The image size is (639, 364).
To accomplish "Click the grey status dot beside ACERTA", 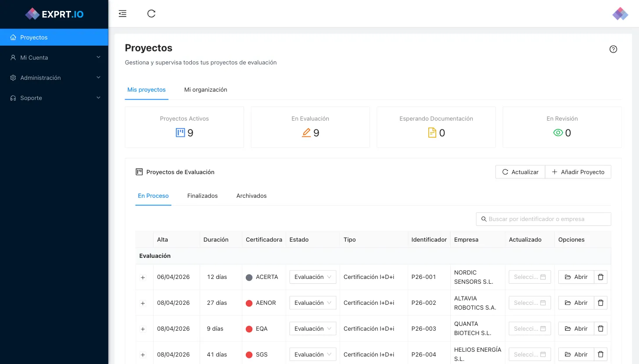I will click(249, 278).
